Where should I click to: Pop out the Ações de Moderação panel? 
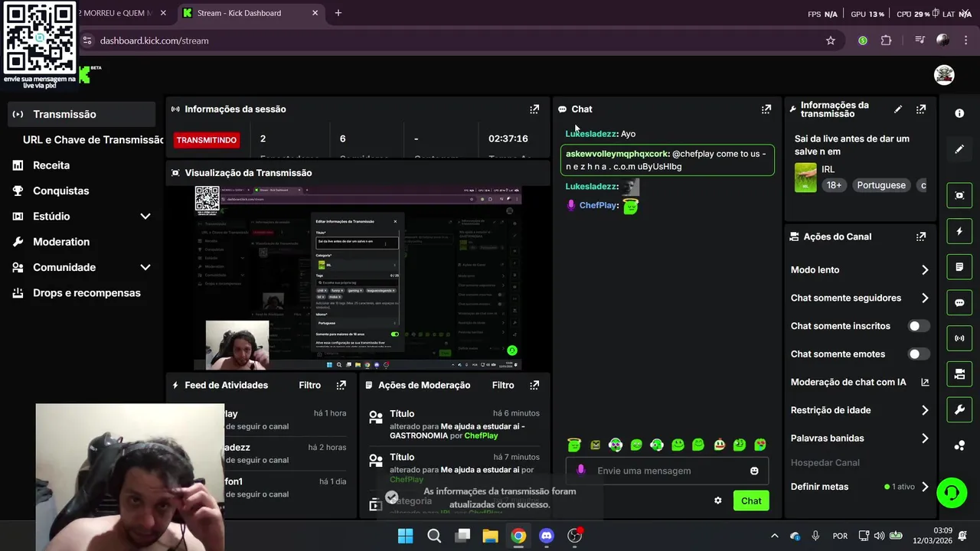(x=534, y=385)
